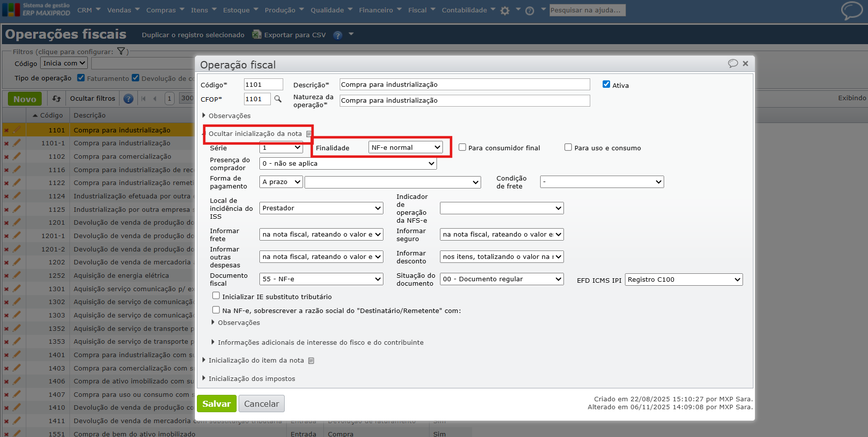Toggle the Devolução filter checkbox
The height and width of the screenshot is (437, 868).
(x=136, y=78)
